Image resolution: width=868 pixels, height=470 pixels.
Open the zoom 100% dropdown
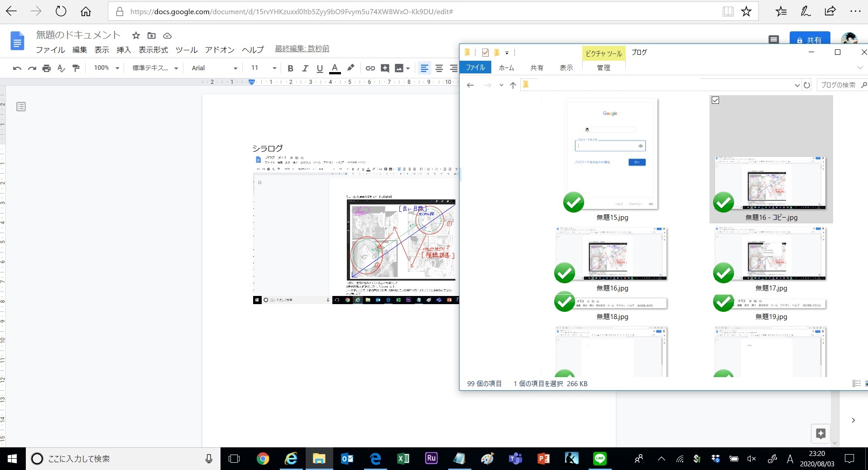tap(106, 68)
